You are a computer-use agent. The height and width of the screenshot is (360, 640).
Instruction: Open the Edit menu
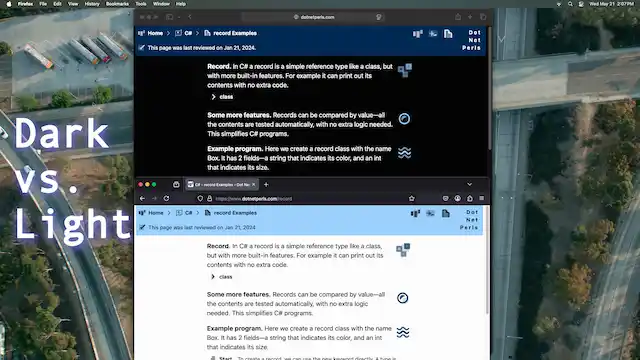[x=58, y=4]
